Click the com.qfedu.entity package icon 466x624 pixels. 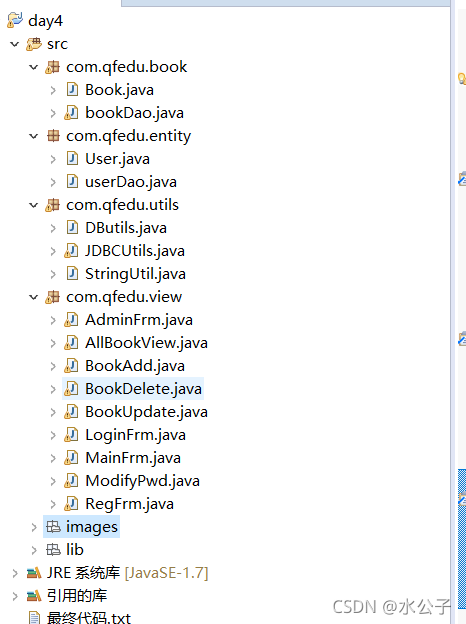[x=53, y=136]
